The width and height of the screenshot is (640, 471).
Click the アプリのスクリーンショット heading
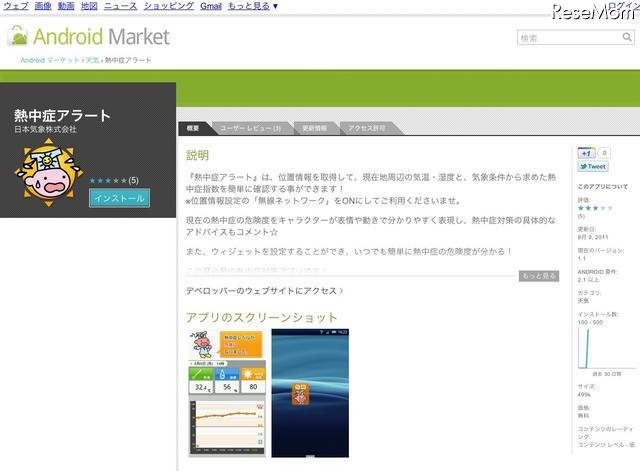click(262, 317)
